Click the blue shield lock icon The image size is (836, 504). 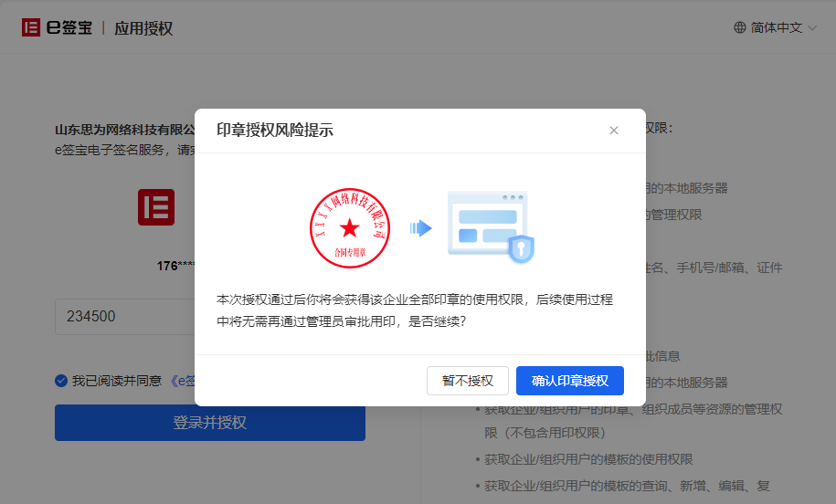(521, 247)
